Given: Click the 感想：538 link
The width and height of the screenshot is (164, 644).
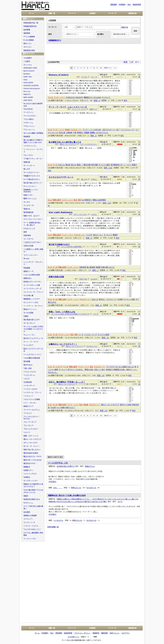Looking at the screenshot, I should pos(108,168).
